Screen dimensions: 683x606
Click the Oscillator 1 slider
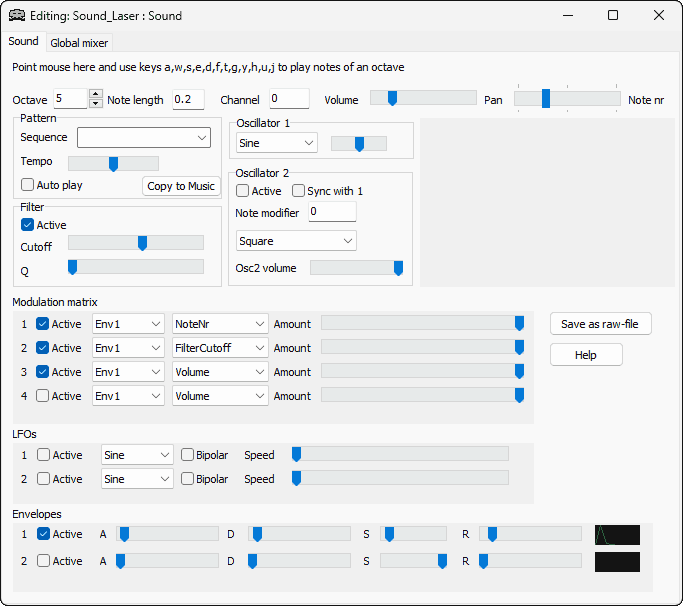point(359,143)
